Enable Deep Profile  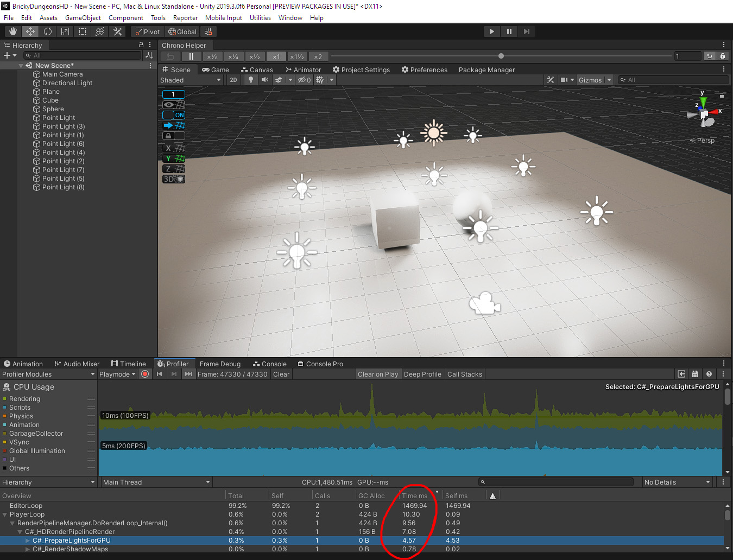pos(422,374)
